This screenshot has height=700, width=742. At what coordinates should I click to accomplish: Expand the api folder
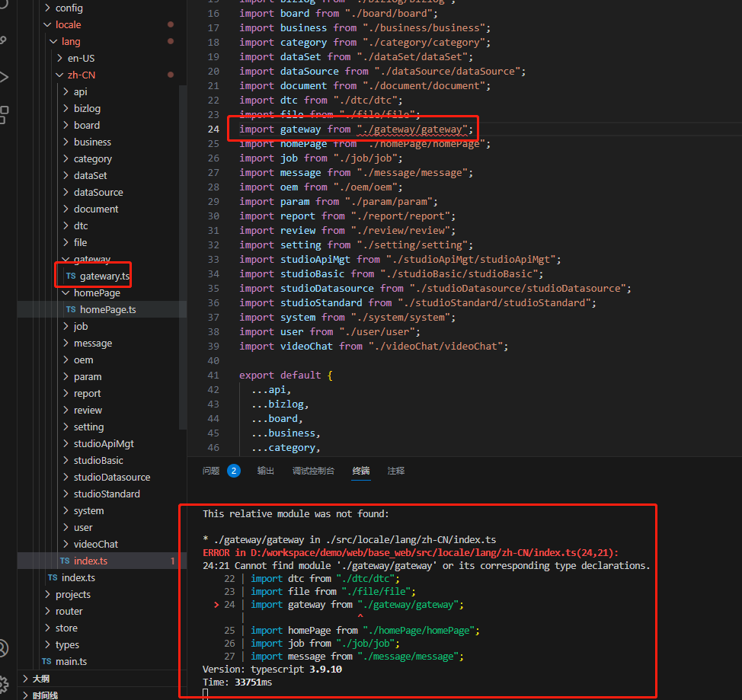click(x=81, y=92)
